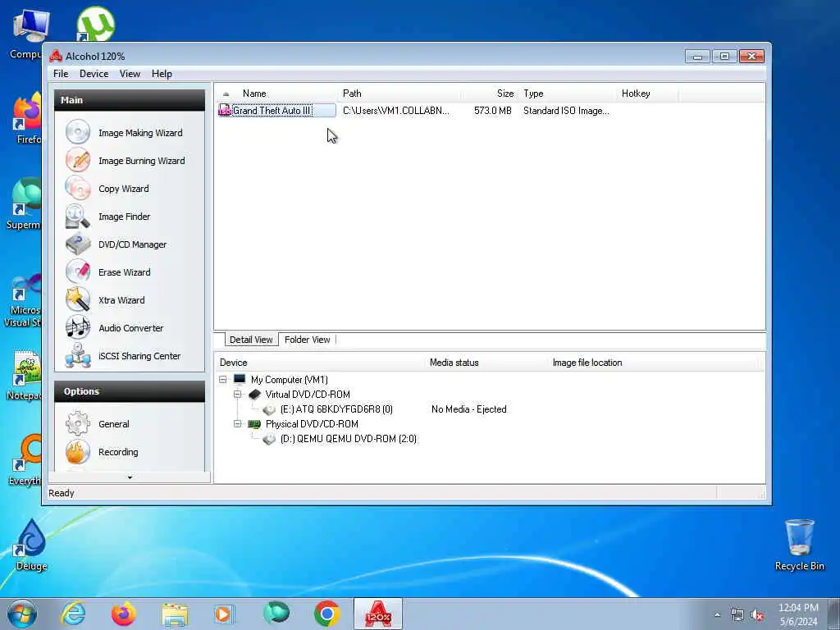Open the Image Finder magnifier icon
This screenshot has height=630, width=840.
point(78,216)
